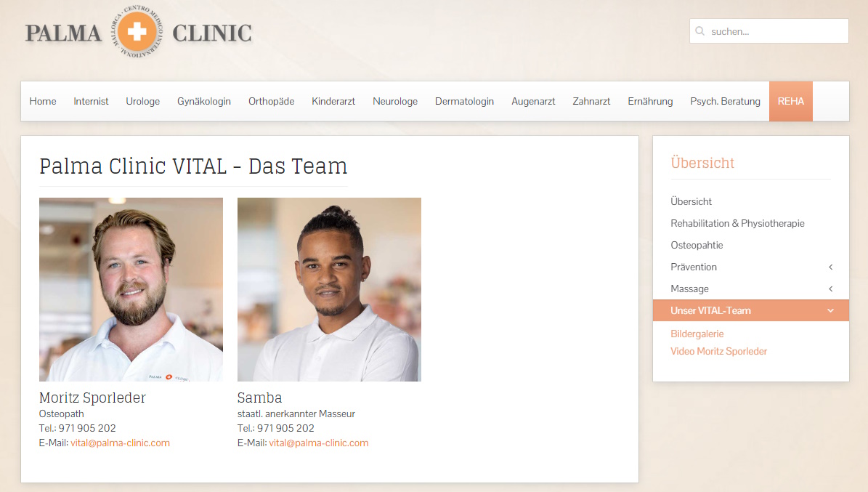Go to the Internist menu item
Screen dimensions: 868x492
[91, 102]
